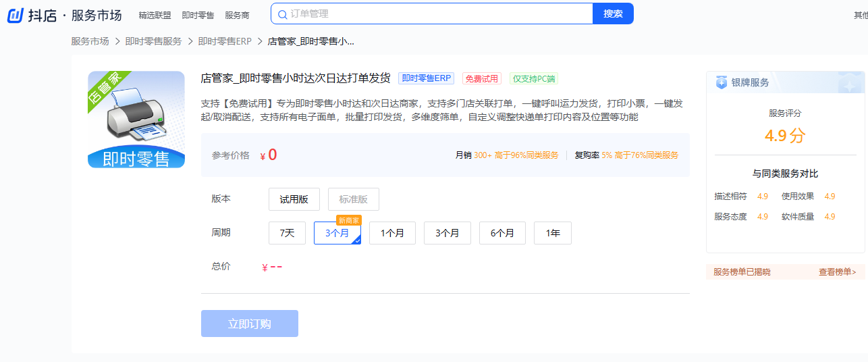Click the 描述相符 4.9 rating
This screenshot has width=868, height=362.
(x=741, y=197)
